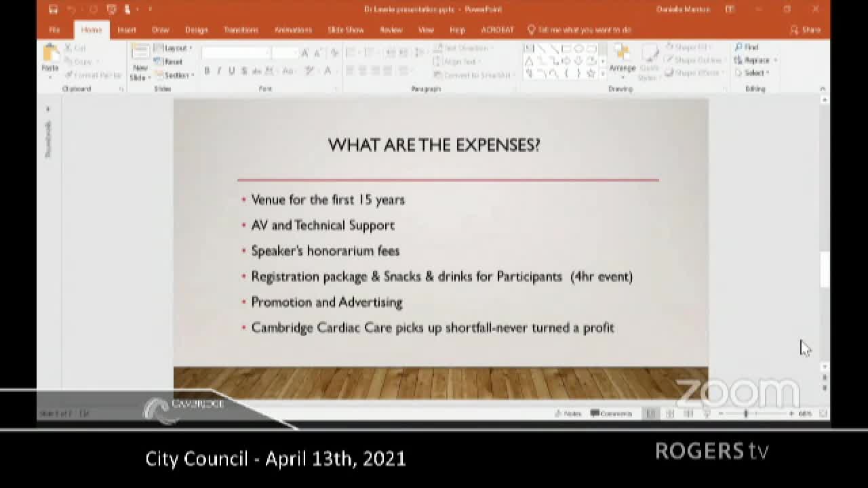Select the star shape in gallery
The width and height of the screenshot is (868, 488).
click(x=591, y=73)
